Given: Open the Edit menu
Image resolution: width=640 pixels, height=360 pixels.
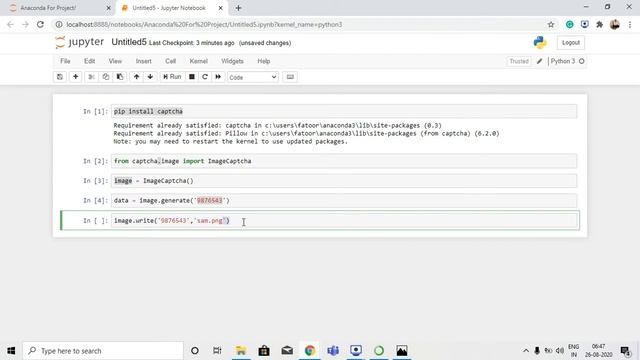Looking at the screenshot, I should click(89, 61).
